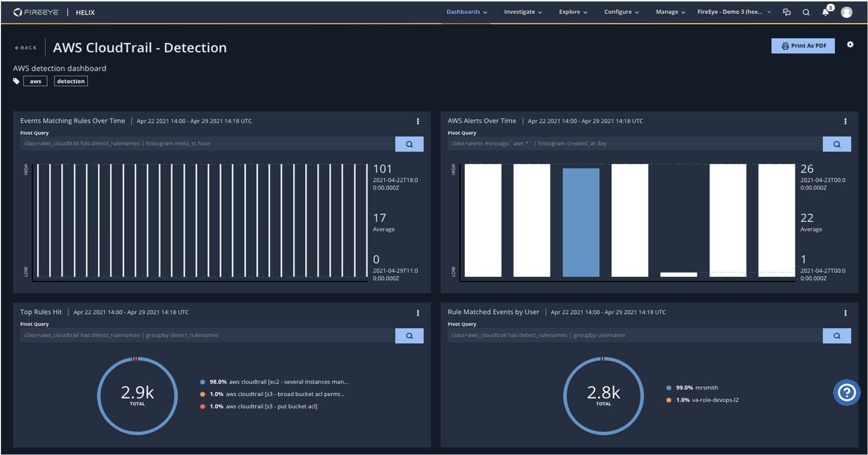Click the chat windows icon in top bar

pos(787,12)
